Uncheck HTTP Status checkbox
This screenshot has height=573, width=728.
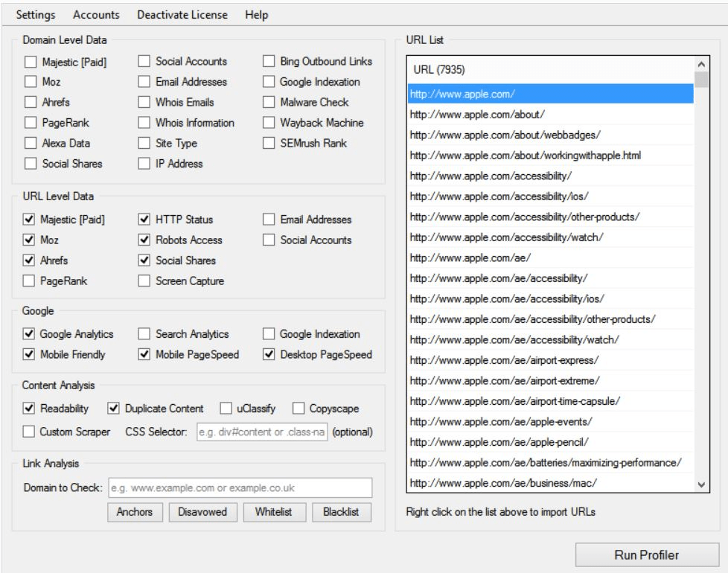point(144,219)
